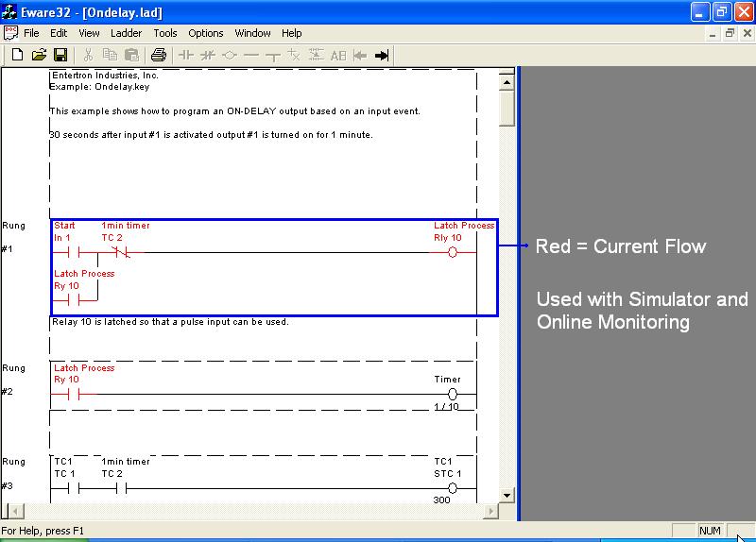Screen dimensions: 756x542
Task: Click the horizontal scrollbar left arrow
Action: (15, 511)
